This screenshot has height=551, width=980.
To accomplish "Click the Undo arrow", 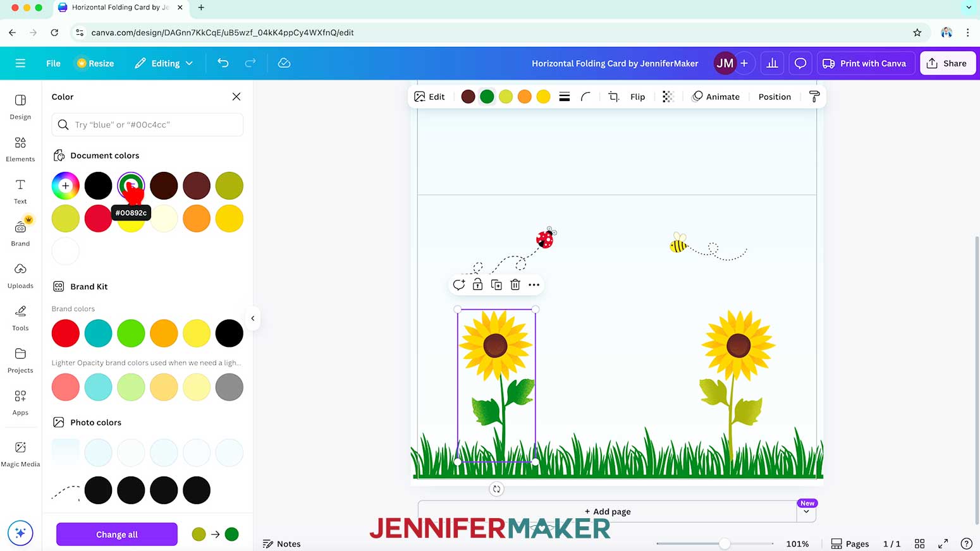I will coord(223,63).
